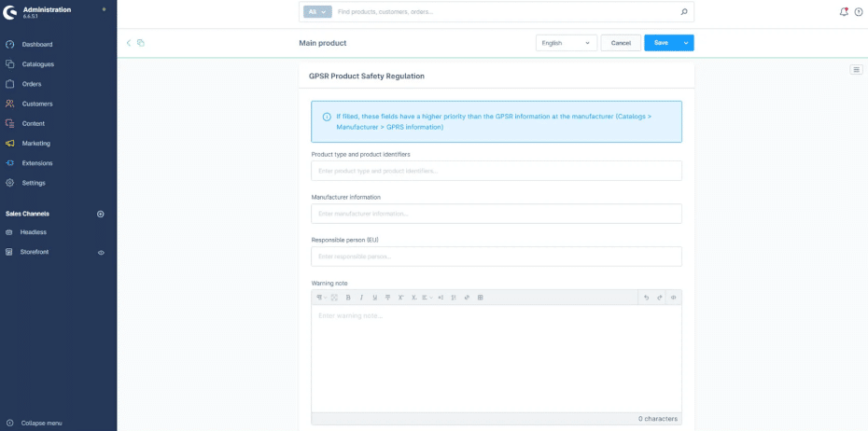The height and width of the screenshot is (431, 868).
Task: Go to Orders in sidebar
Action: coord(32,84)
